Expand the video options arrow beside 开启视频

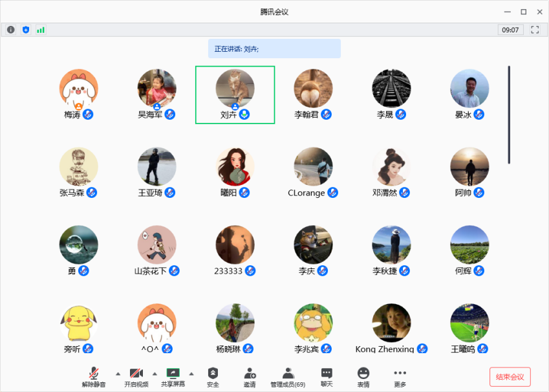[x=155, y=373]
